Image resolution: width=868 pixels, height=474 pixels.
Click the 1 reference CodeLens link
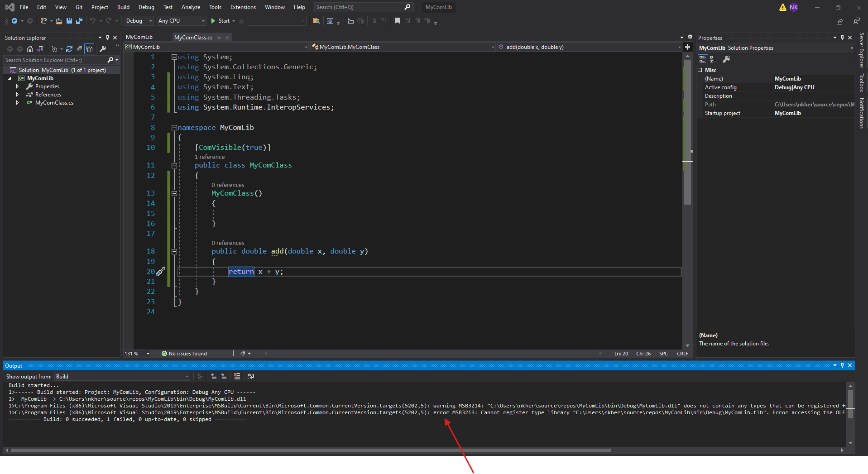[210, 157]
